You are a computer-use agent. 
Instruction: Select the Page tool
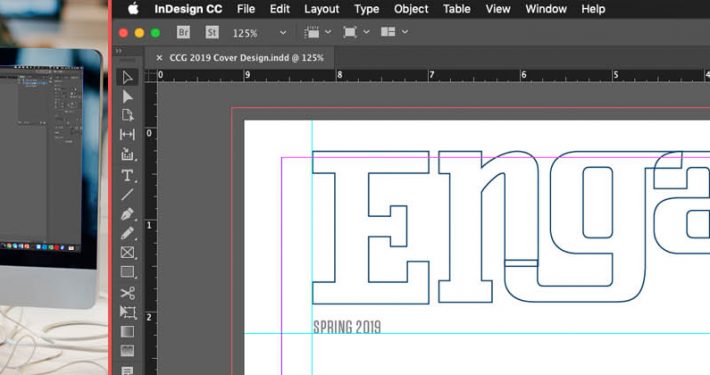tap(127, 115)
